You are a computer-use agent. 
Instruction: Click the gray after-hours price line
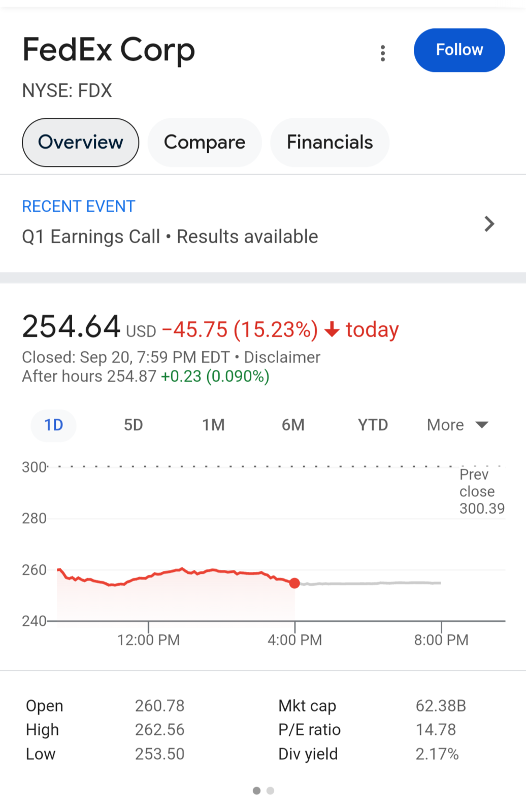(371, 584)
